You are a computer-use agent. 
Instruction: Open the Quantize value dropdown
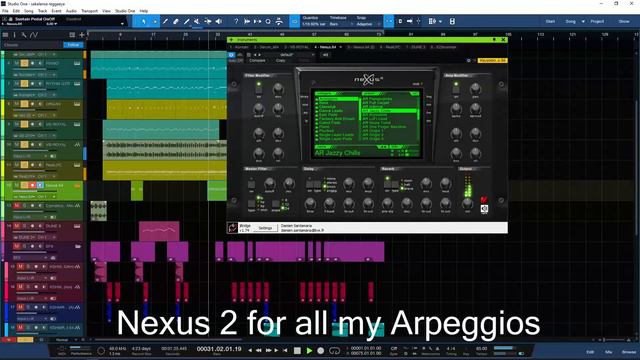click(315, 24)
